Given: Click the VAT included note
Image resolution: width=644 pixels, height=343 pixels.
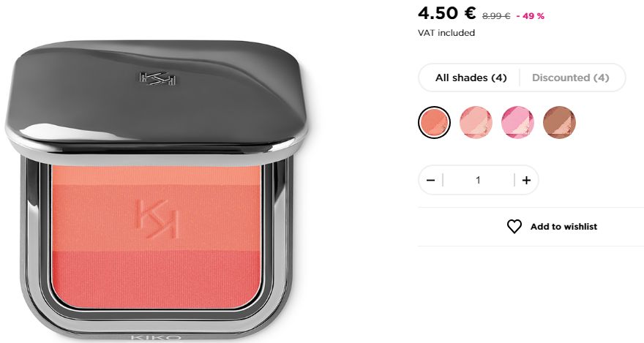Looking at the screenshot, I should click(446, 33).
